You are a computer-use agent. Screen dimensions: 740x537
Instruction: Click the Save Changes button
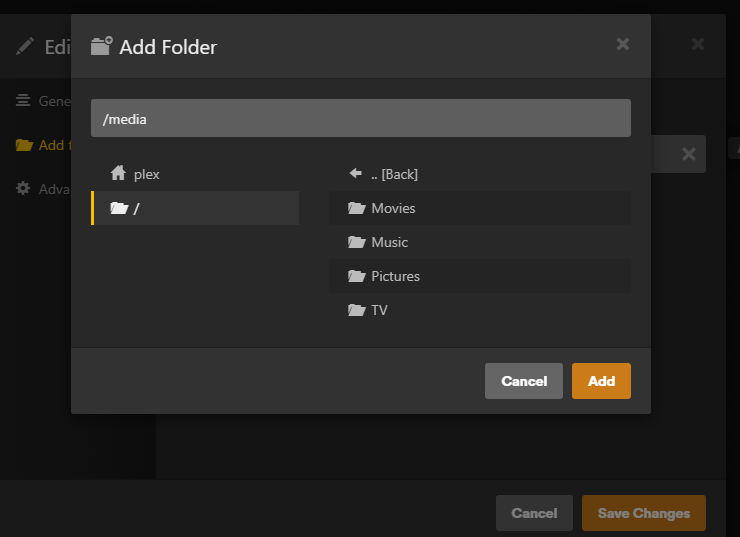pyautogui.click(x=643, y=513)
